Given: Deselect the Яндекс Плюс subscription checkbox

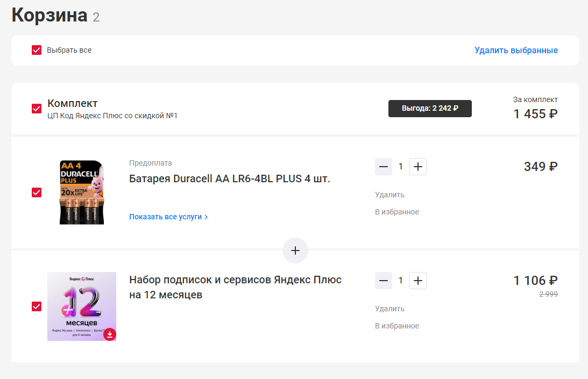Looking at the screenshot, I should click(x=37, y=306).
